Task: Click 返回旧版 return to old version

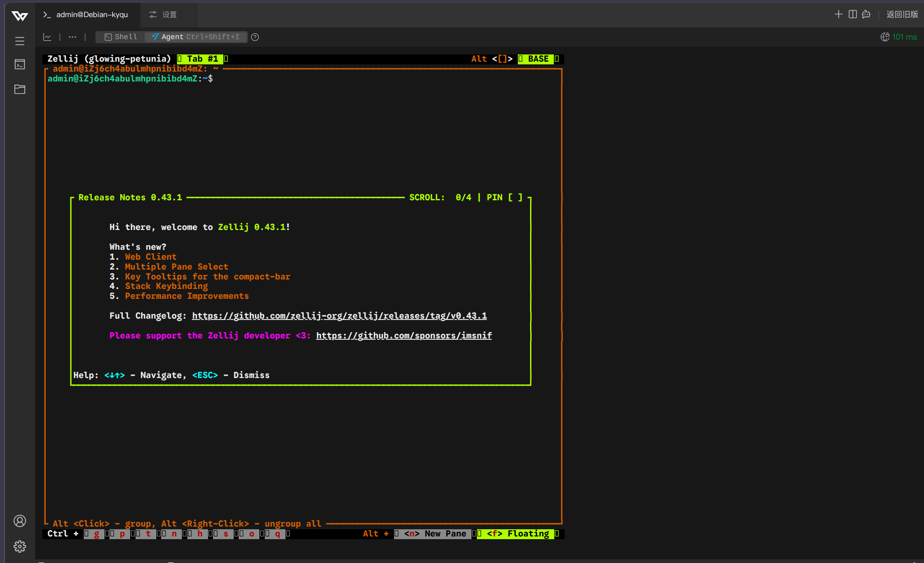Action: (902, 14)
